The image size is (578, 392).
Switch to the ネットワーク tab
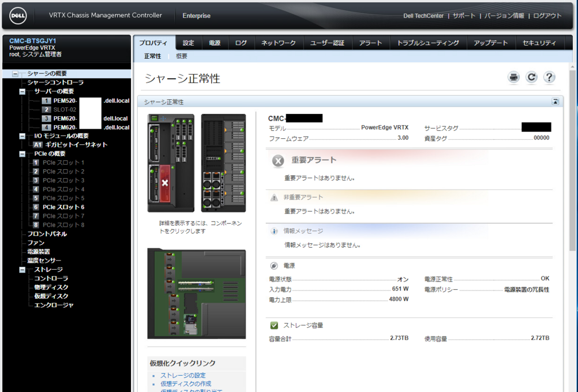[278, 43]
